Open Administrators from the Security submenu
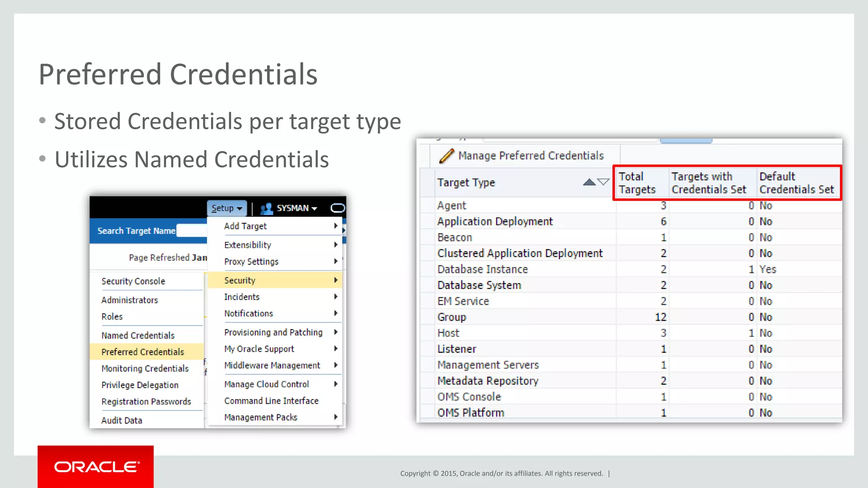The height and width of the screenshot is (488, 868). (147, 300)
